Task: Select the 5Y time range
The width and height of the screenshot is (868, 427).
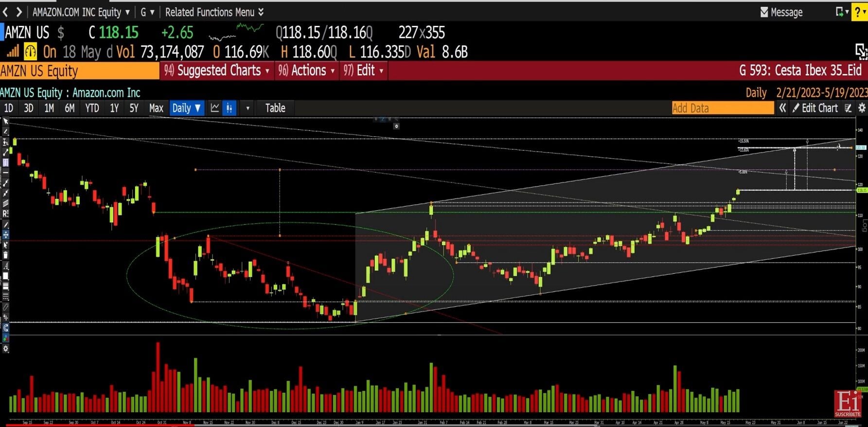Action: point(134,108)
